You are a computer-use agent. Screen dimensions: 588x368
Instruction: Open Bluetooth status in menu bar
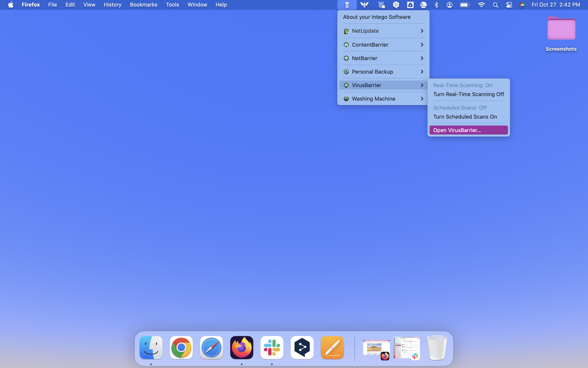click(x=436, y=5)
